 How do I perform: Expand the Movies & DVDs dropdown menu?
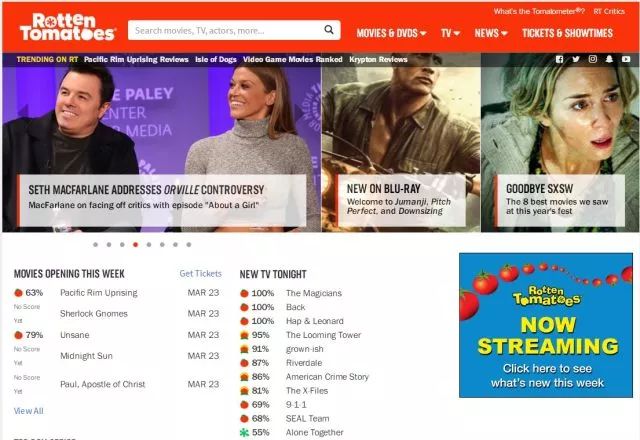[x=391, y=33]
